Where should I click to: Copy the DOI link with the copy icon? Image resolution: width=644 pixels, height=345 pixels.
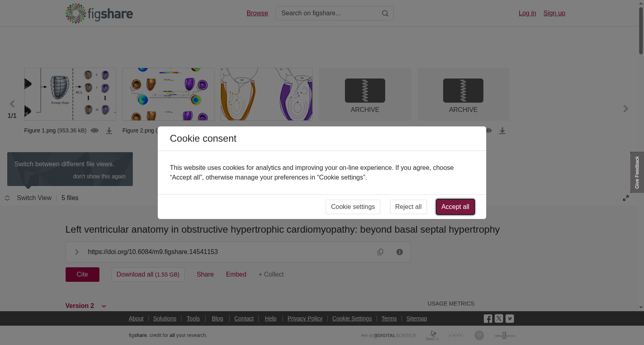coord(380,252)
